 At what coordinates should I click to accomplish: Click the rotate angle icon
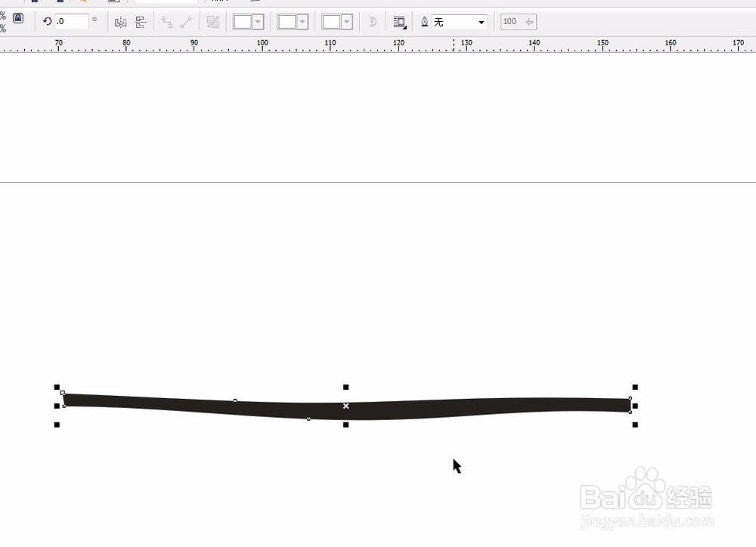tap(47, 21)
